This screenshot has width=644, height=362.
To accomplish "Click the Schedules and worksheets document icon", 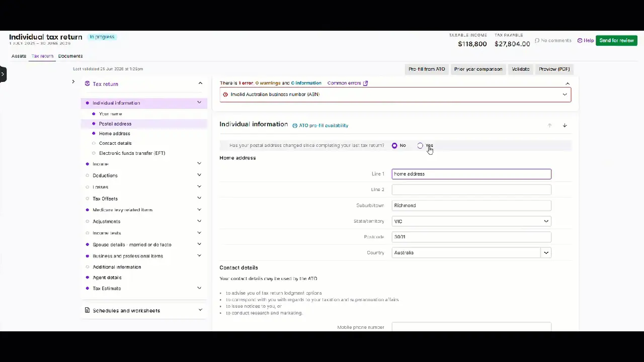I will point(88,310).
